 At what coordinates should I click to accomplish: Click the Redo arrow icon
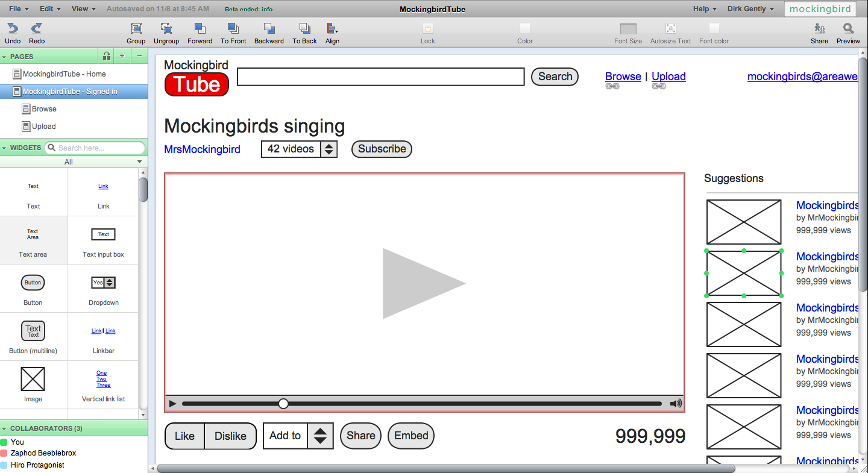coord(37,28)
